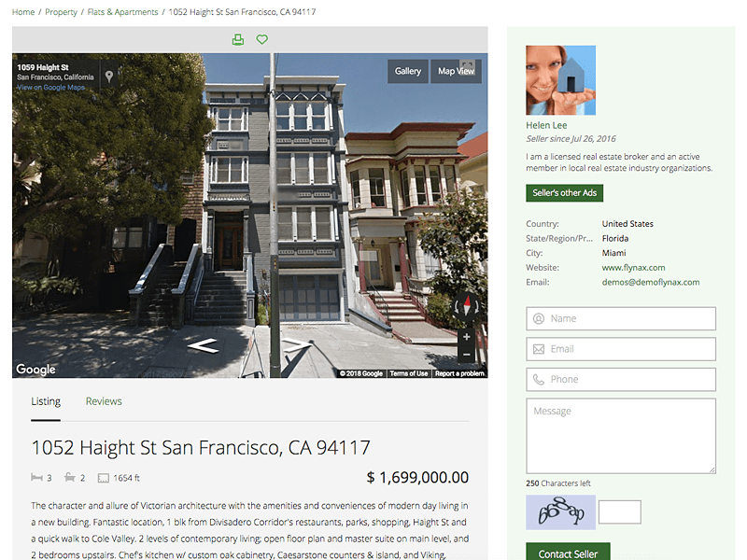Zoom in street view with plus button
The image size is (747, 560).
(x=466, y=337)
